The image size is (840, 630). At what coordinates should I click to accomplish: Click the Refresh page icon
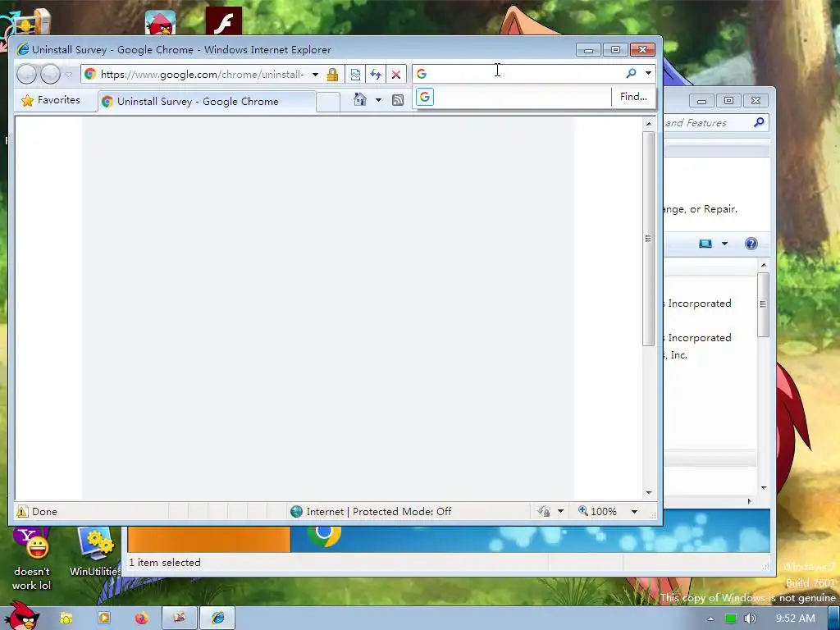(376, 75)
